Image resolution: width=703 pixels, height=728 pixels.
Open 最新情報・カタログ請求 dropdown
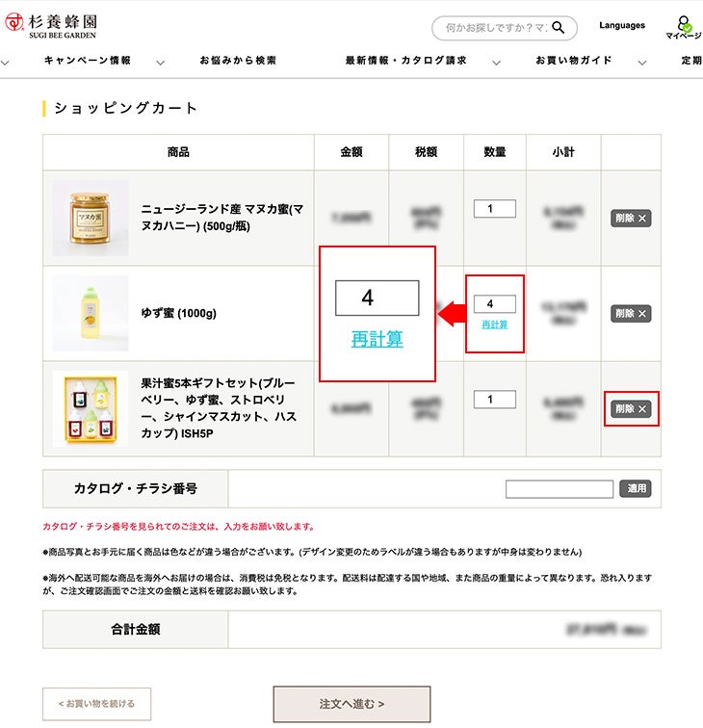(x=406, y=61)
